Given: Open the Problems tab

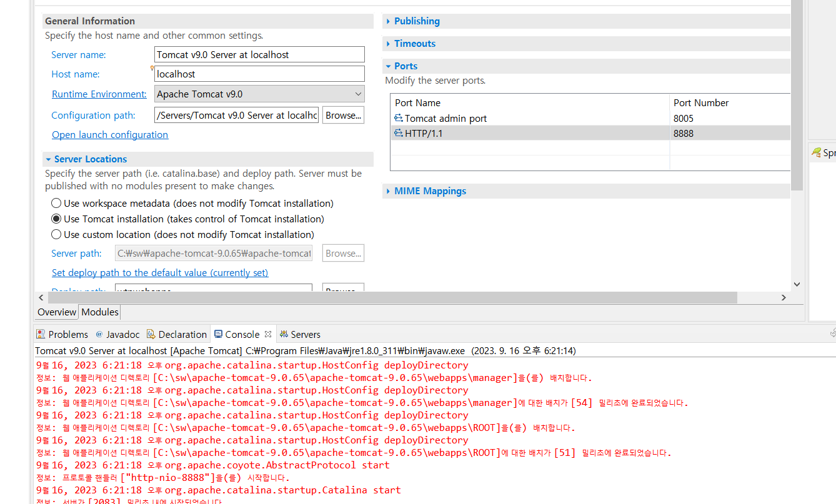Looking at the screenshot, I should (x=61, y=334).
